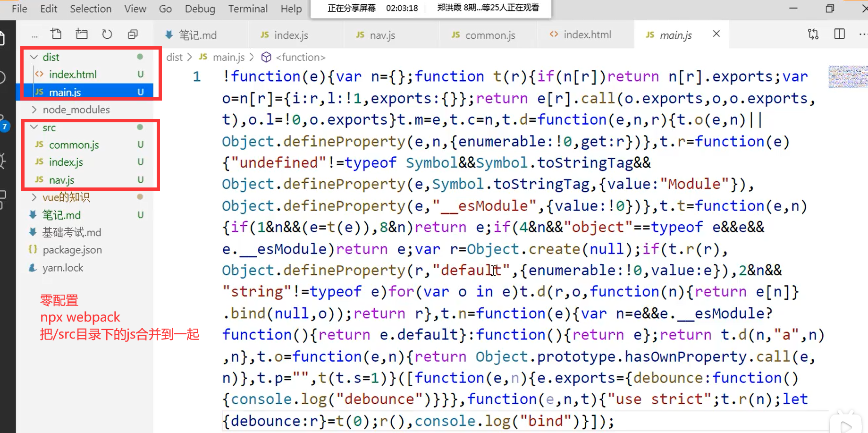Open the Explorer view in activity bar
This screenshot has width=868, height=433.
(2, 39)
